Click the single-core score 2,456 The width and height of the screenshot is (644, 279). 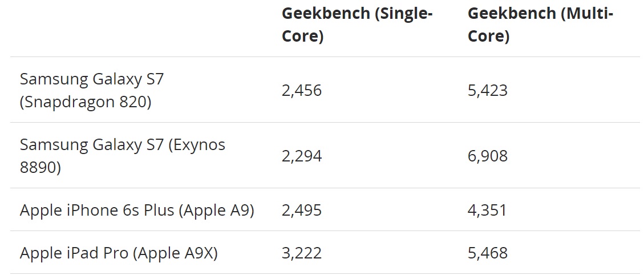point(301,90)
